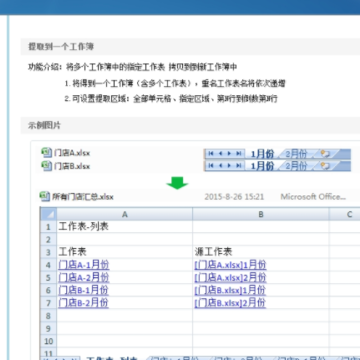Go to previous sheet in 门店B.xlsx tab bar
The image size is (360, 360).
(x=220, y=166)
